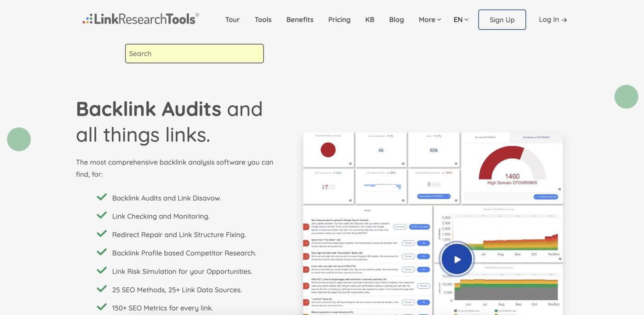644x315 pixels.
Task: Expand the More navigation menu
Action: pyautogui.click(x=430, y=19)
